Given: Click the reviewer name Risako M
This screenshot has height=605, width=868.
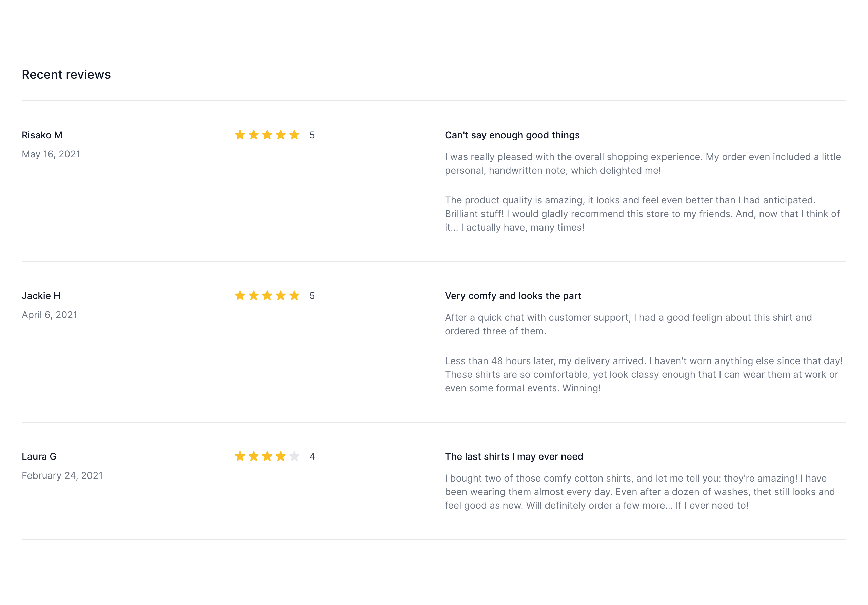Looking at the screenshot, I should pos(42,135).
